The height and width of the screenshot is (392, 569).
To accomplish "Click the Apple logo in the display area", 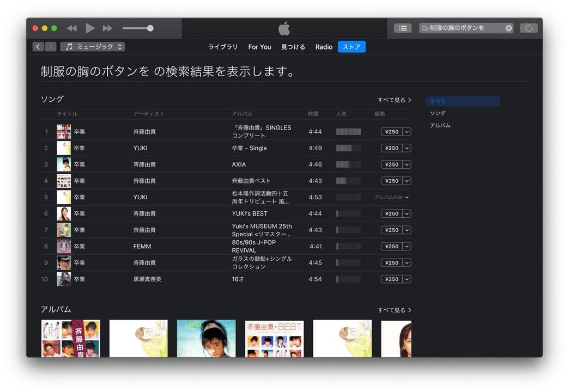I will (x=284, y=28).
